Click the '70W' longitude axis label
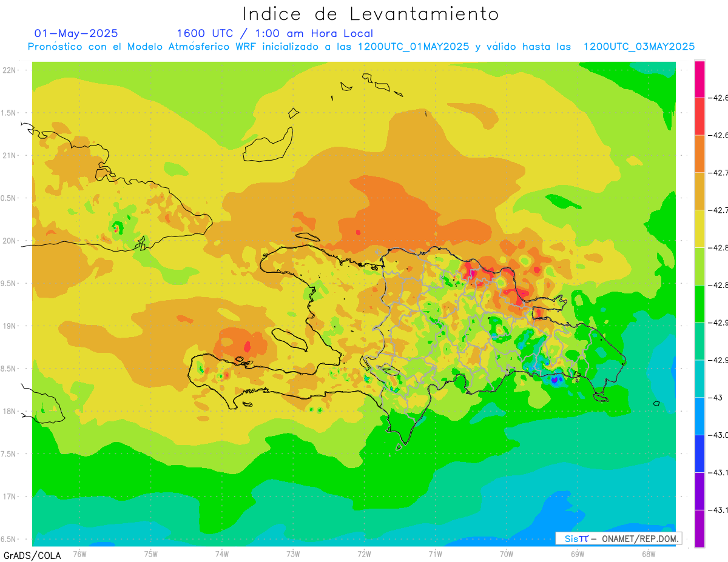Image resolution: width=728 pixels, height=562 pixels. click(507, 554)
